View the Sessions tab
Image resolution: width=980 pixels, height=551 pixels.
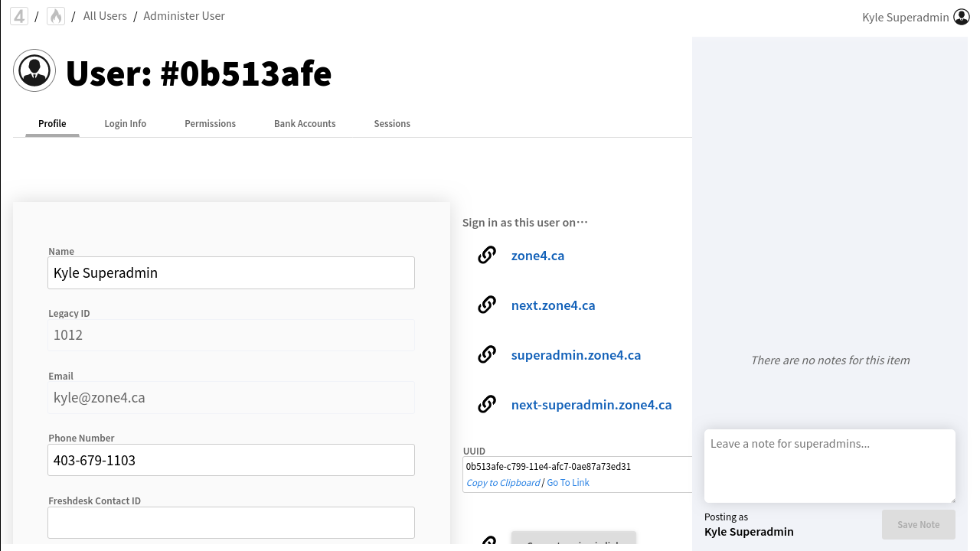392,124
